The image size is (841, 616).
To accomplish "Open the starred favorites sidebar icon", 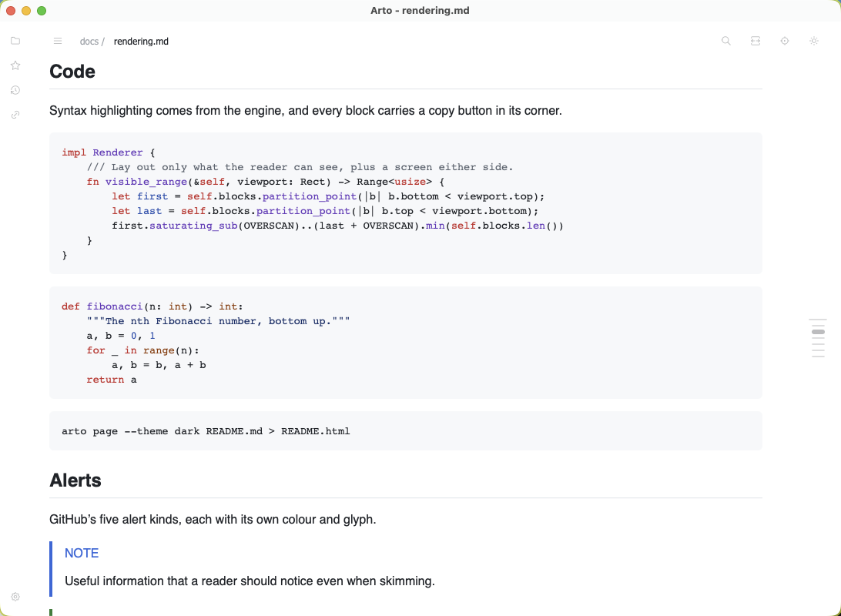I will pyautogui.click(x=15, y=65).
